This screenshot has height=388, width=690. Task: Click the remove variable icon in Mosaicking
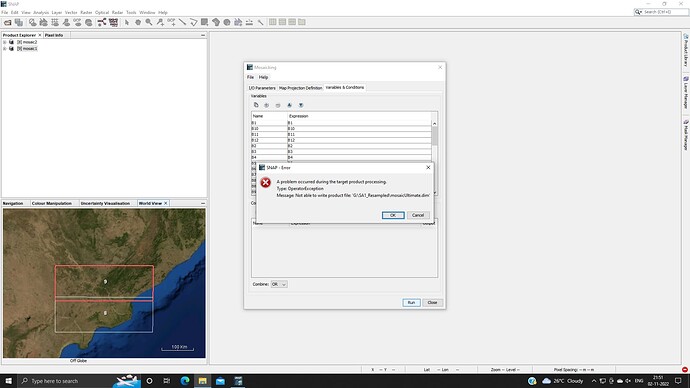[x=278, y=105]
